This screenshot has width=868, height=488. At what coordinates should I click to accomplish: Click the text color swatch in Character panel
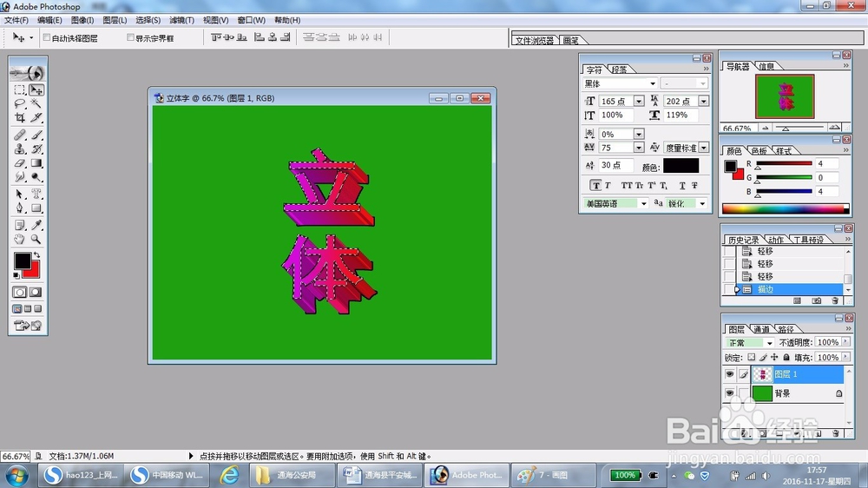pyautogui.click(x=681, y=166)
